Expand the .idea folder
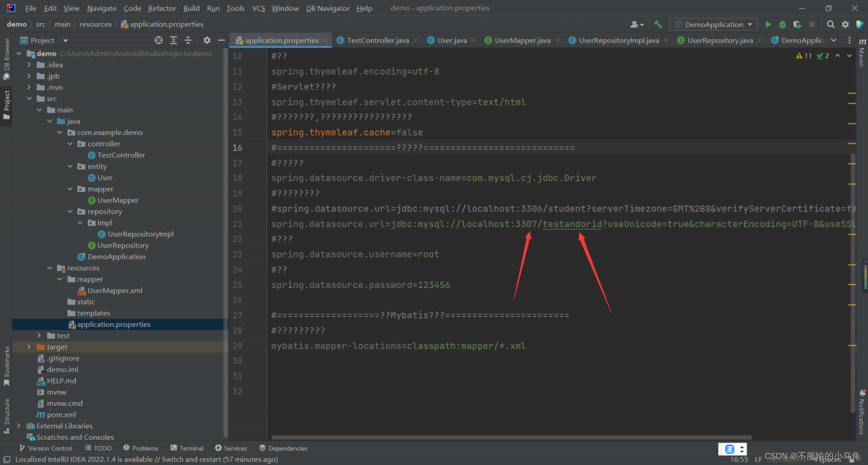 (30, 65)
